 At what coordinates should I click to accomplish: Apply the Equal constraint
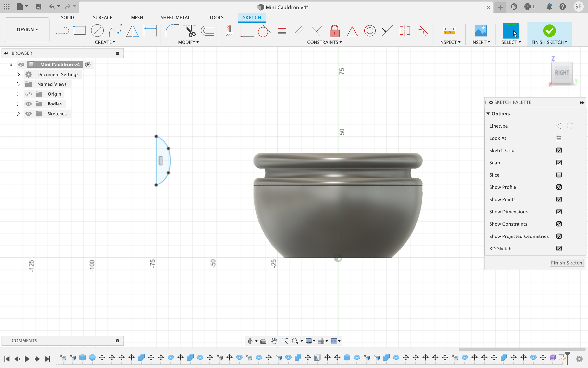click(282, 30)
